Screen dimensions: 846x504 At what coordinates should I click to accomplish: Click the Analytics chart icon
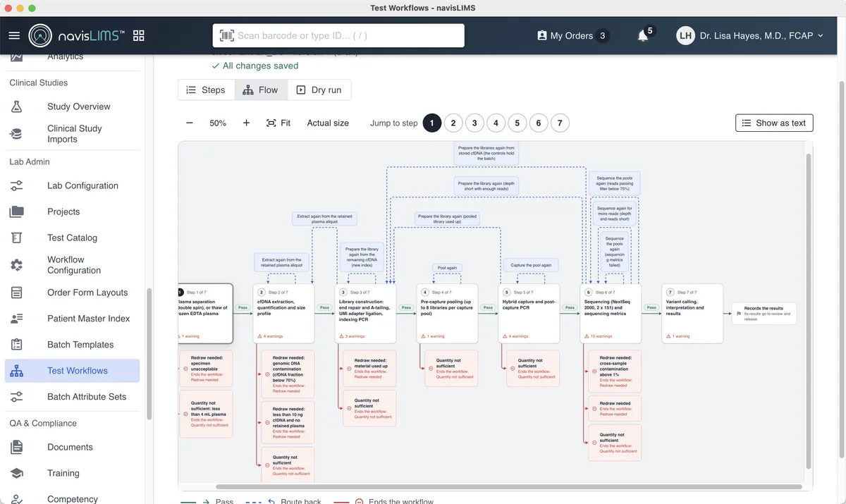17,56
